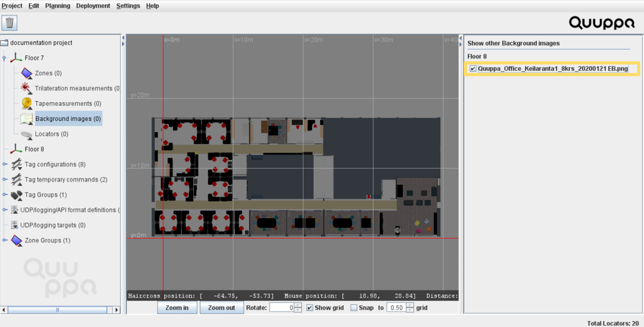Select the documentation project root item
The height and width of the screenshot is (327, 644).
click(x=41, y=43)
